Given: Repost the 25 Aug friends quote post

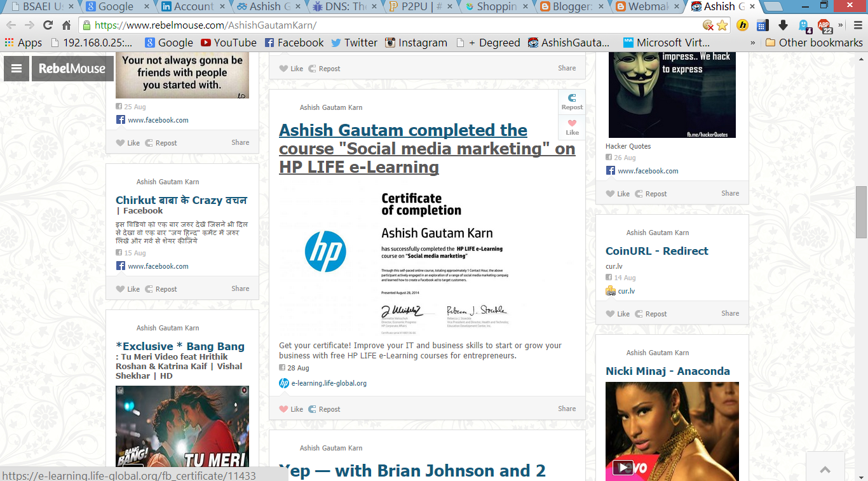Looking at the screenshot, I should click(161, 143).
